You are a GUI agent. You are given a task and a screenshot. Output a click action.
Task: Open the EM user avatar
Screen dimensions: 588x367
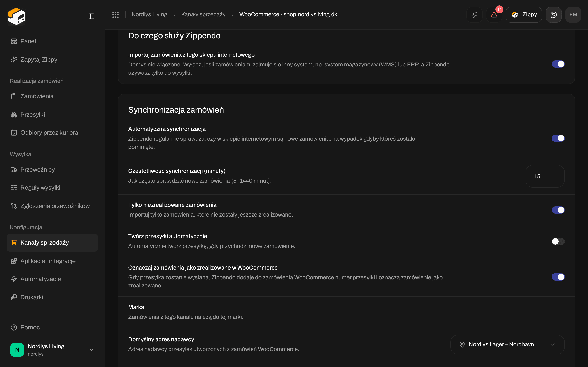[573, 14]
